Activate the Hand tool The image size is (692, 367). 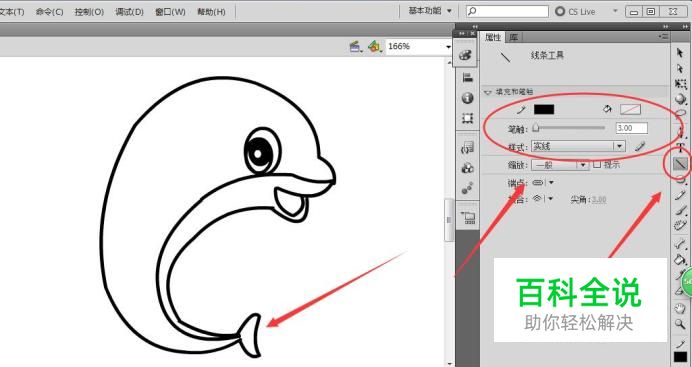[x=680, y=308]
